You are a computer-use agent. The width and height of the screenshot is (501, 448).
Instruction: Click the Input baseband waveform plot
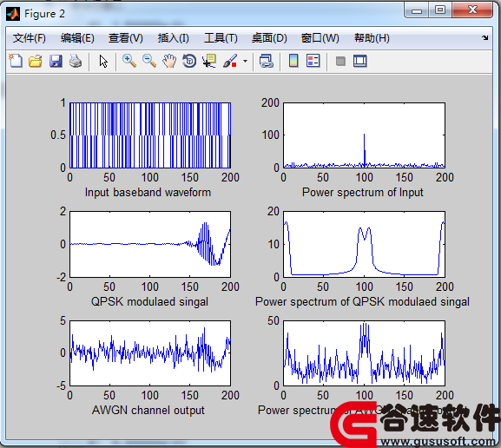(x=150, y=135)
